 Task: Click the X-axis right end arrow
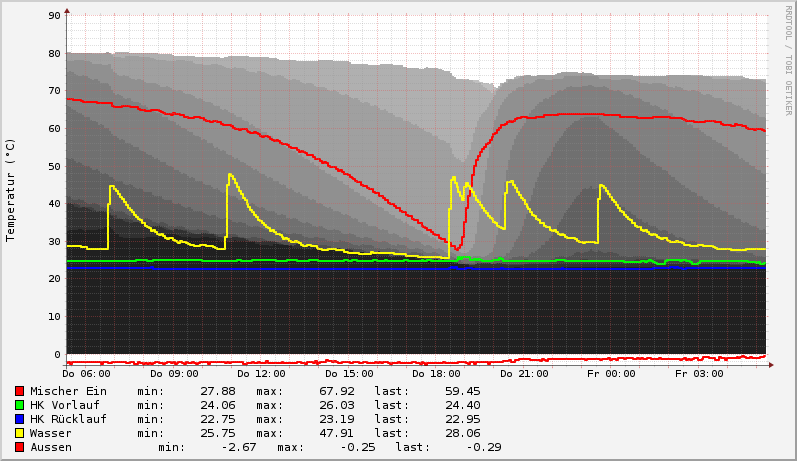pos(772,365)
